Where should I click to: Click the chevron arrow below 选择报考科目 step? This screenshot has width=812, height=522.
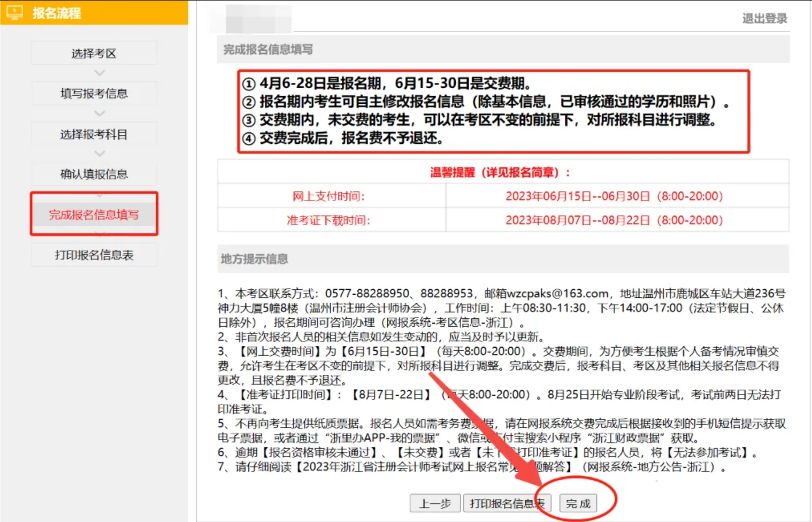pyautogui.click(x=99, y=153)
